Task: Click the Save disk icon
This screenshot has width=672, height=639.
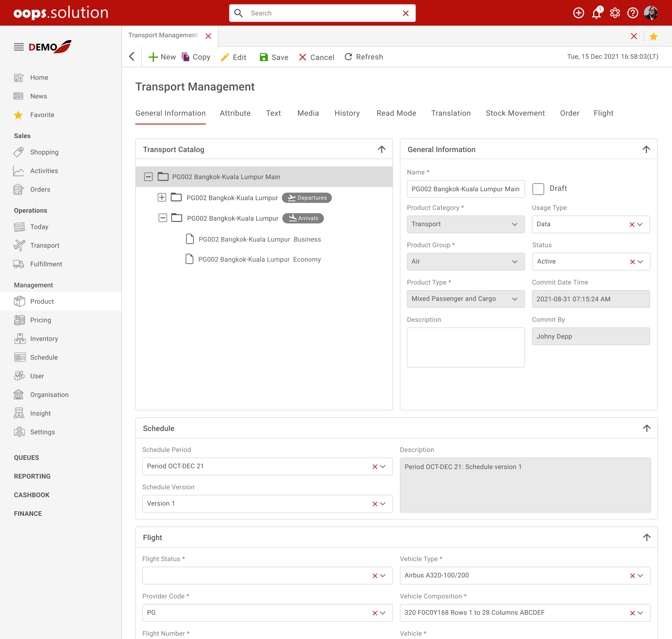Action: tap(264, 57)
